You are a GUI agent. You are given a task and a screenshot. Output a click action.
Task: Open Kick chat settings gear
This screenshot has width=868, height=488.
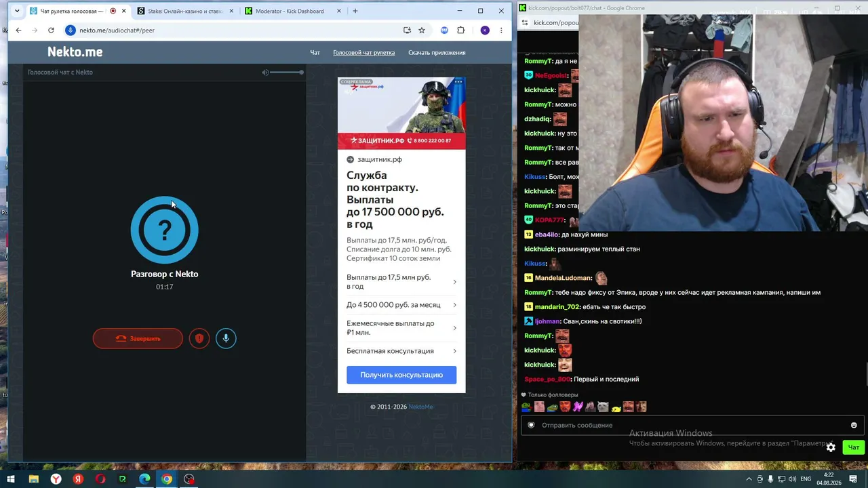[x=831, y=447]
